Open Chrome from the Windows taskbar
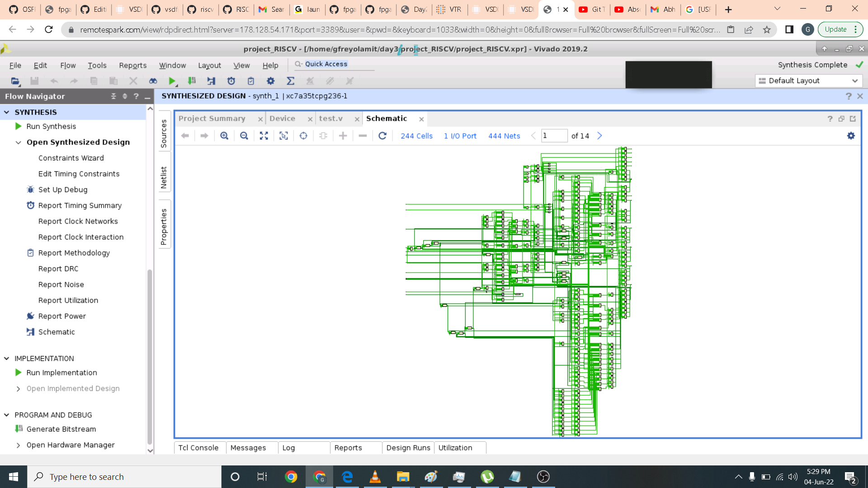 pyautogui.click(x=291, y=477)
